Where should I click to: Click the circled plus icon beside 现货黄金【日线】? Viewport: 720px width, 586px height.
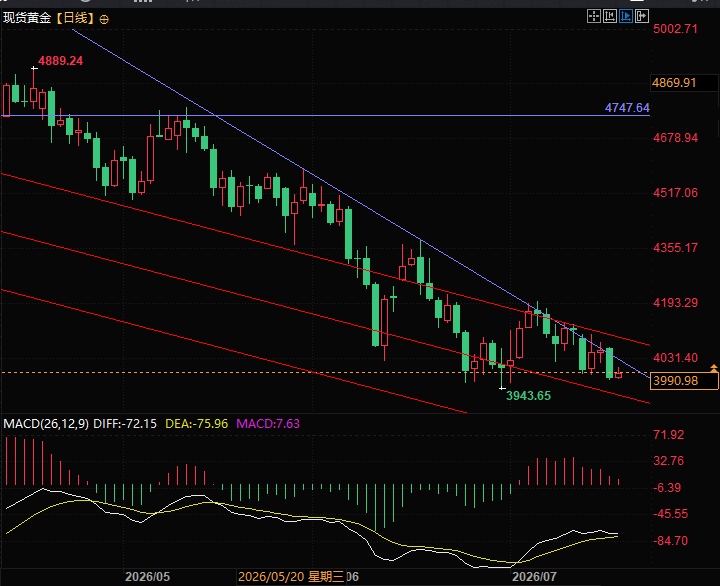point(104,19)
